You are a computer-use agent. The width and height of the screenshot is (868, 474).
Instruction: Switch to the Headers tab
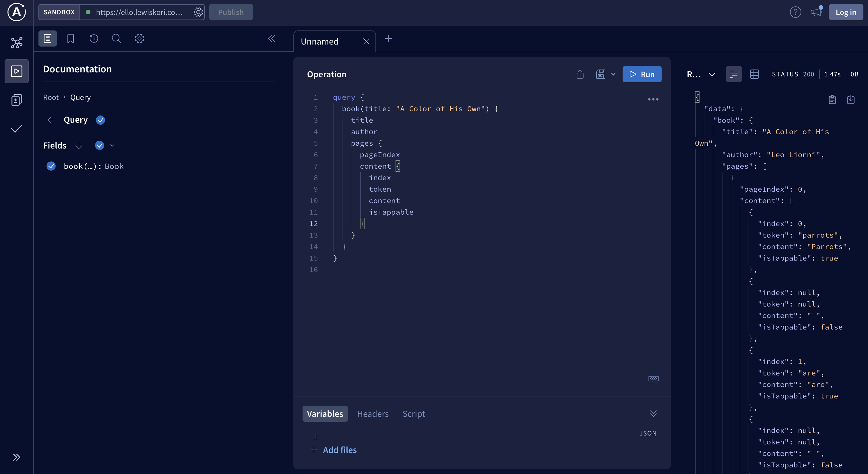click(x=373, y=414)
